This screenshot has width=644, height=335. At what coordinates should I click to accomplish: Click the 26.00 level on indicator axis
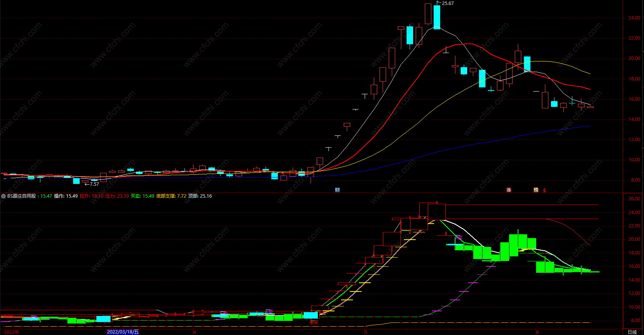634,199
